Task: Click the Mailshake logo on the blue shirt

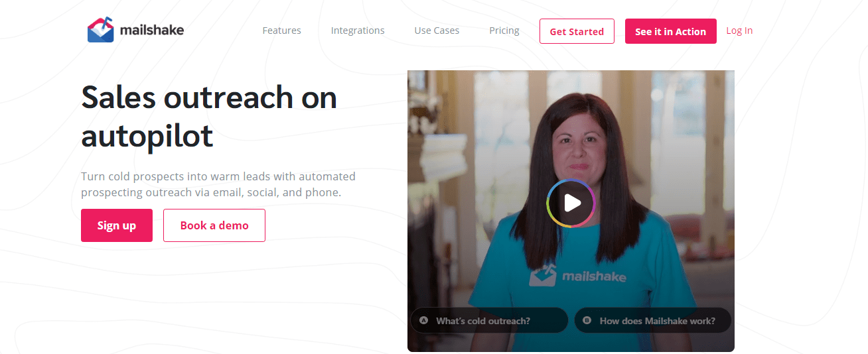Action: 577,274
